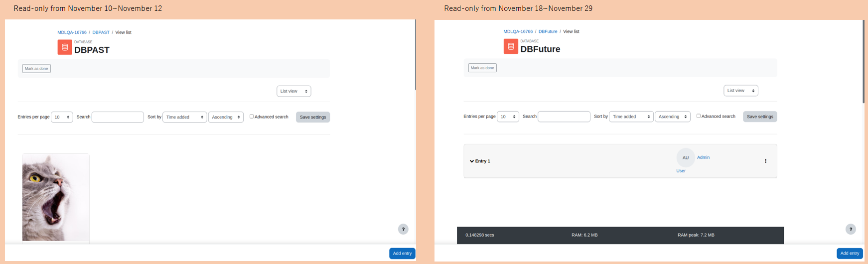This screenshot has width=868, height=264.
Task: Open the Admin user profile link
Action: click(703, 157)
